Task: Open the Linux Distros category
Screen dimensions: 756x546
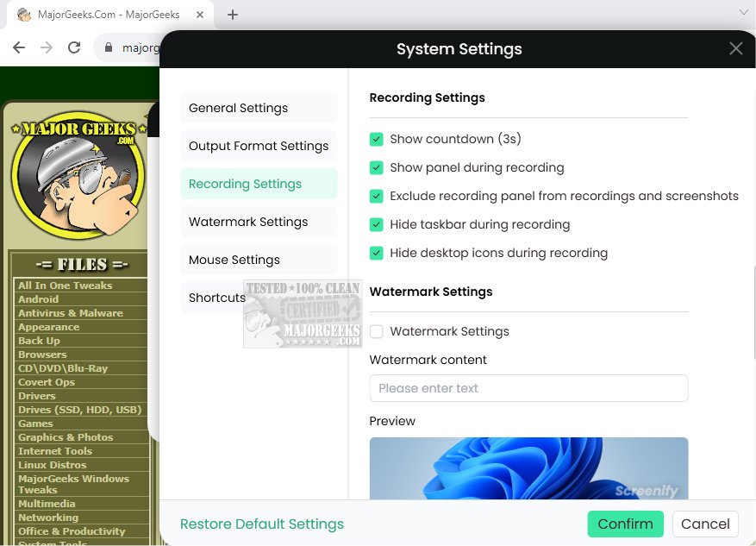Action: click(52, 465)
